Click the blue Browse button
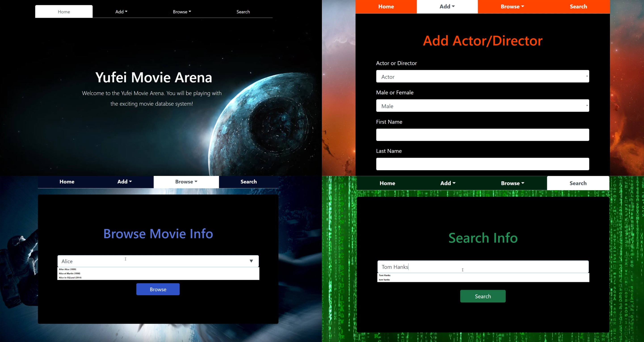Screen dimensions: 644x342 (158, 289)
